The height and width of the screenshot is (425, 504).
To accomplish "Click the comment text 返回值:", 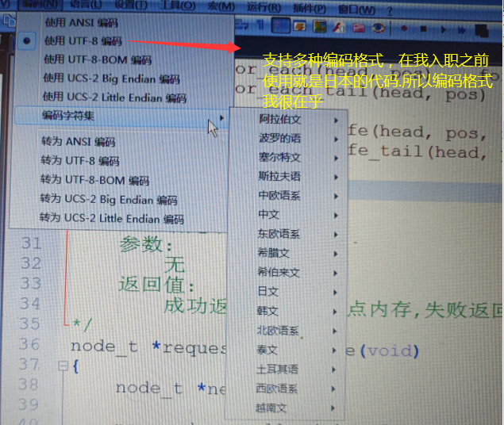I will 156,285.
